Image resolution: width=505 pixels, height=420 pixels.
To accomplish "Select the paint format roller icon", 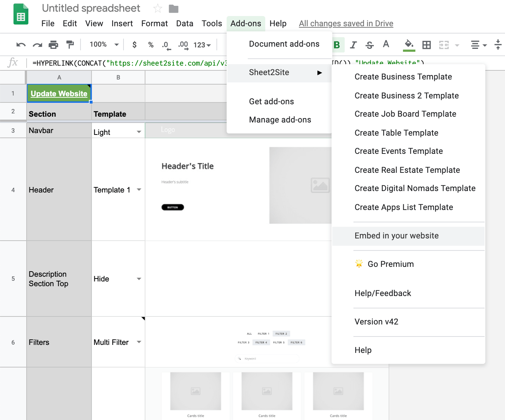I will tap(70, 45).
